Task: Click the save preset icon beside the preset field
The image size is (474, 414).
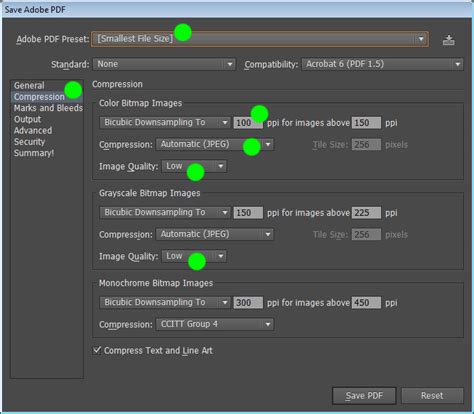Action: [x=449, y=40]
